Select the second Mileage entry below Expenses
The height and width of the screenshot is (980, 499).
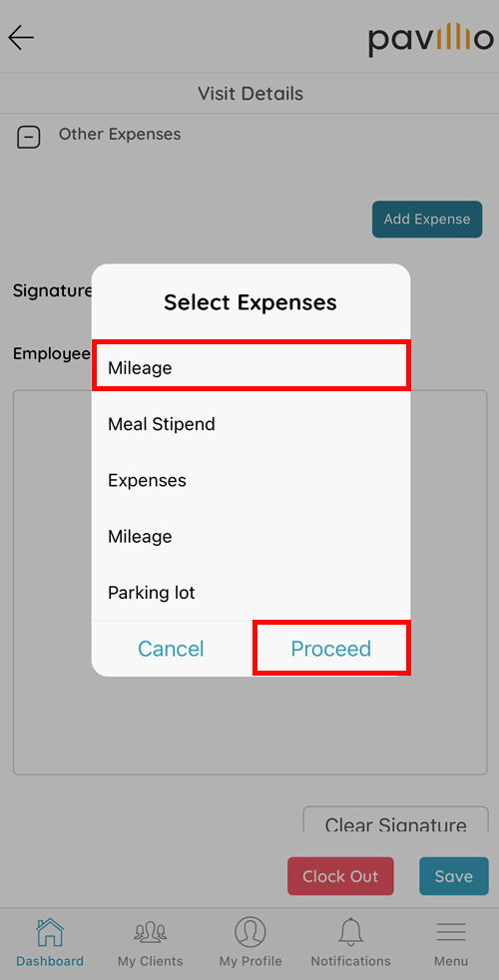point(250,536)
